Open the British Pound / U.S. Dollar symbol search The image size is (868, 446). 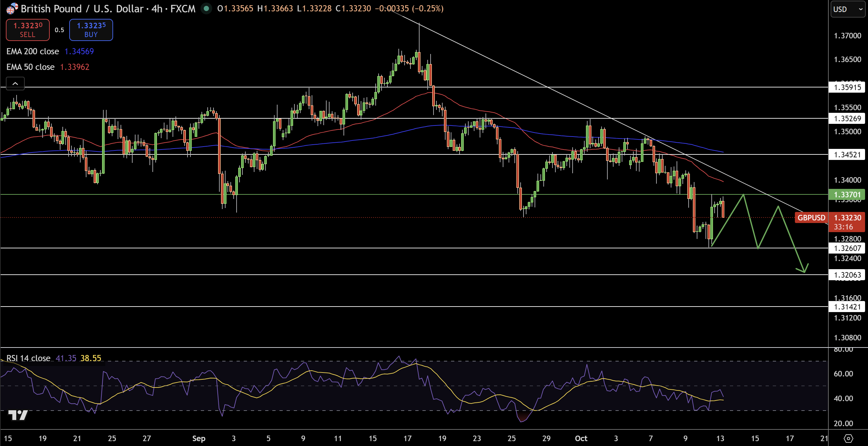tap(83, 8)
